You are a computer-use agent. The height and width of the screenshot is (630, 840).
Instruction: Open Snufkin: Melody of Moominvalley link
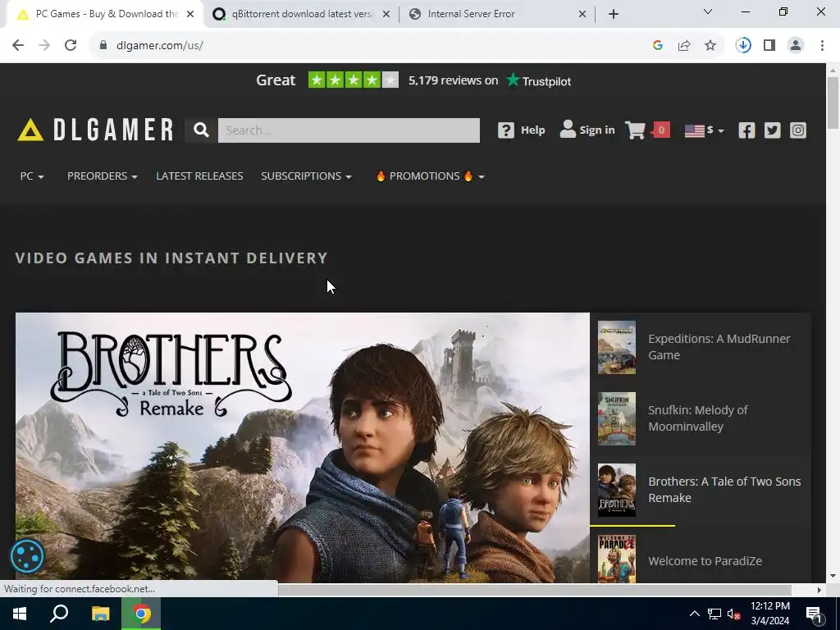(697, 418)
